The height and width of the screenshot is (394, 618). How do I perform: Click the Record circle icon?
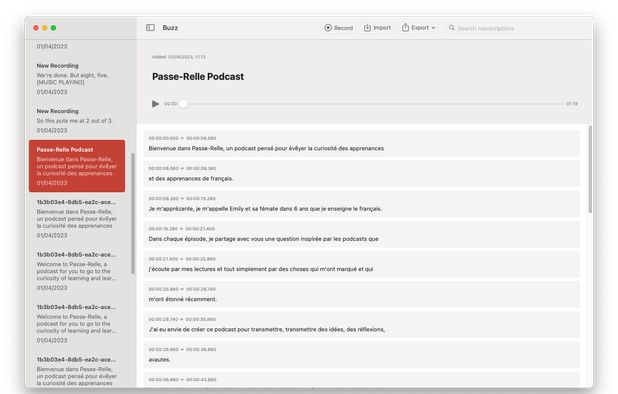pyautogui.click(x=328, y=28)
